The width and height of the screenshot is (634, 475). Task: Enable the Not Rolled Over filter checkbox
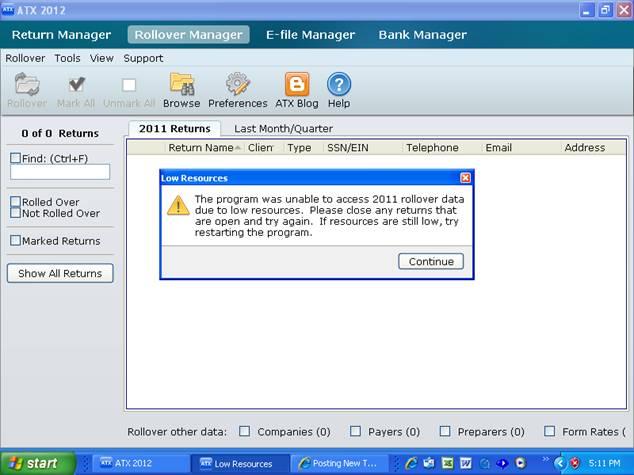pos(15,213)
